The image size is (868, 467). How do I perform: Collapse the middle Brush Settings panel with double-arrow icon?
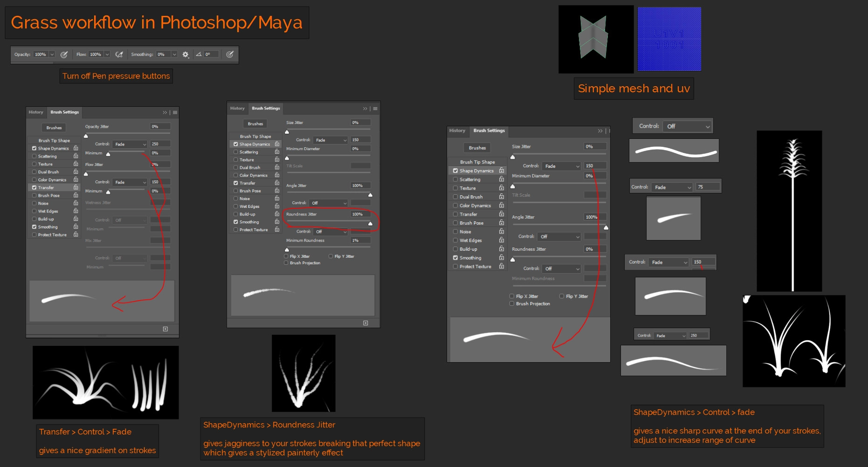[x=365, y=109]
